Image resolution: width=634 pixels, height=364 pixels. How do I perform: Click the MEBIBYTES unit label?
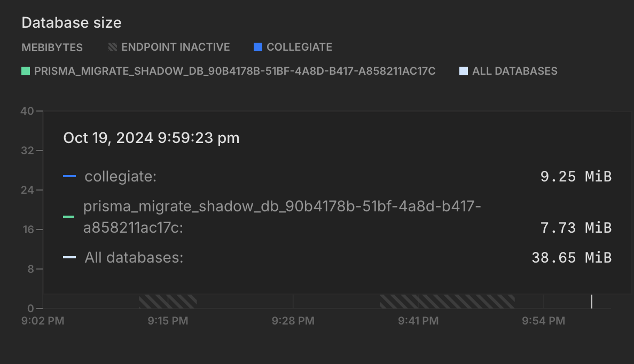(52, 48)
